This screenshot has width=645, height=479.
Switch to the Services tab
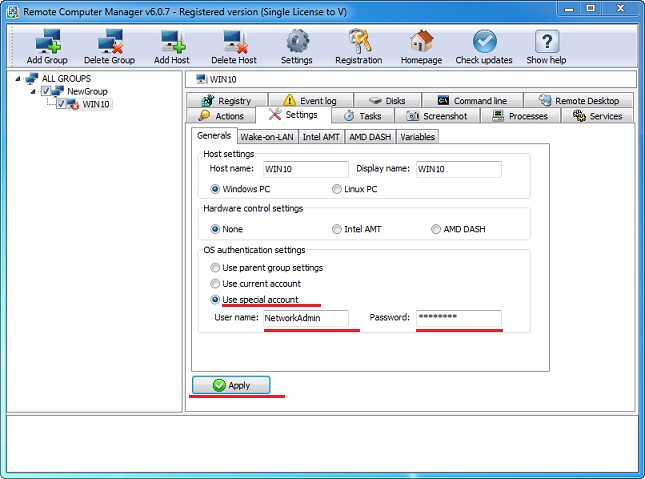pyautogui.click(x=598, y=116)
